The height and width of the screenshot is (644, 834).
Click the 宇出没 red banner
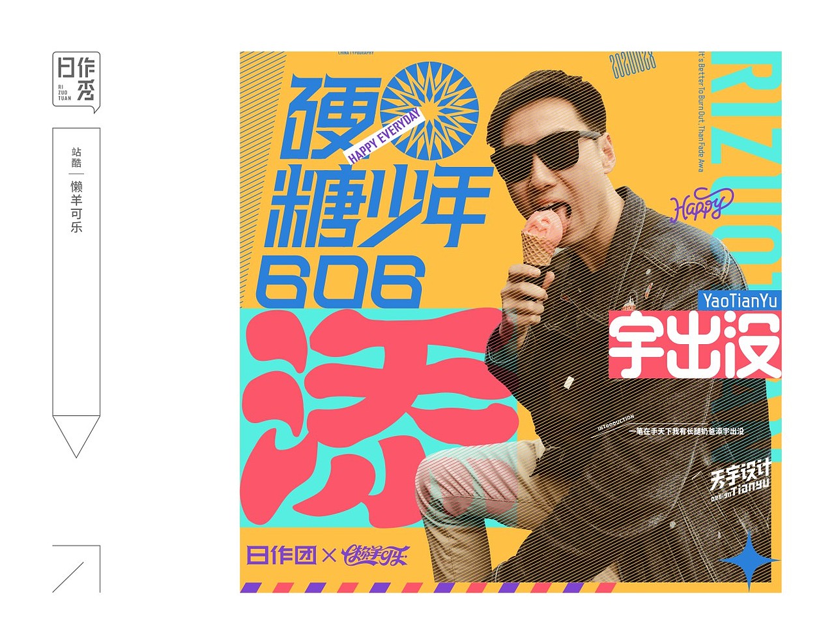coord(695,345)
